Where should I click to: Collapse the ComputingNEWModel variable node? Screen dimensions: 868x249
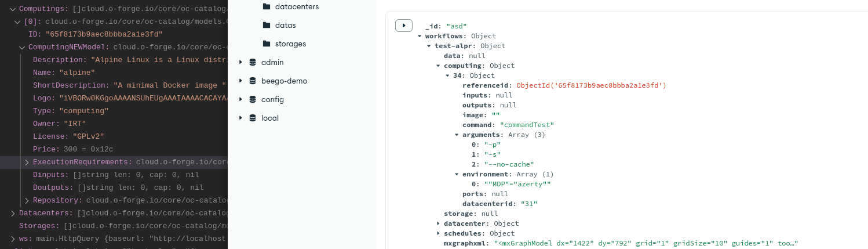22,48
